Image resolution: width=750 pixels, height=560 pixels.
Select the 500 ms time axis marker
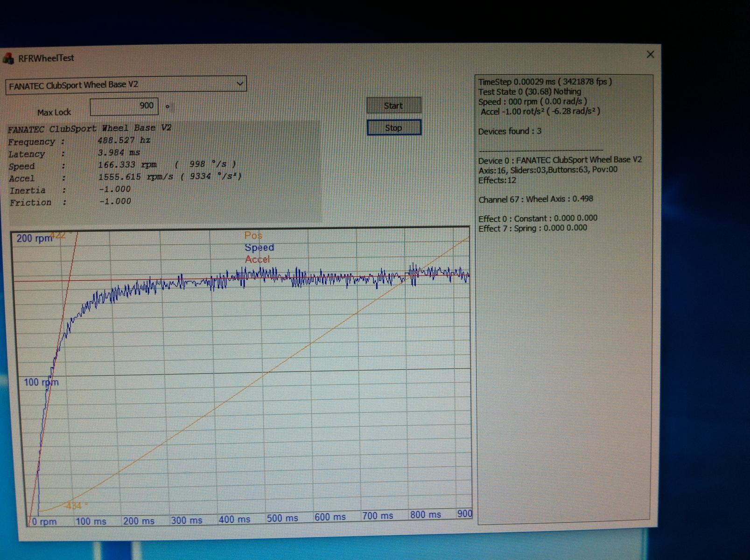(282, 518)
